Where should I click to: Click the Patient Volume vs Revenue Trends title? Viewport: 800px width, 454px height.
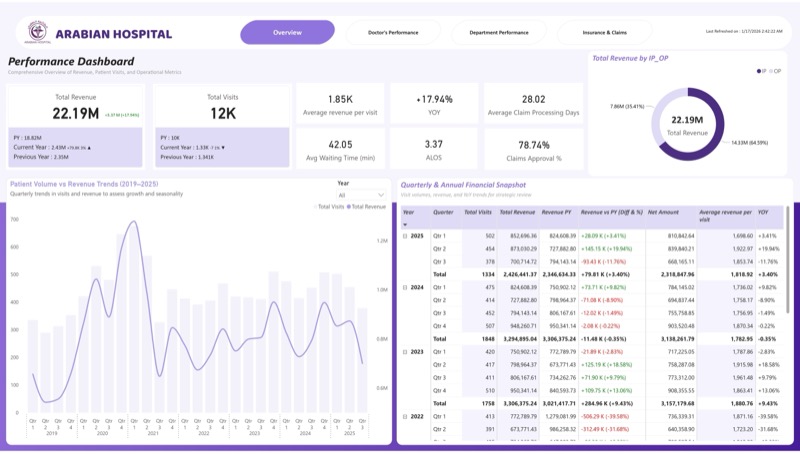[84, 184]
